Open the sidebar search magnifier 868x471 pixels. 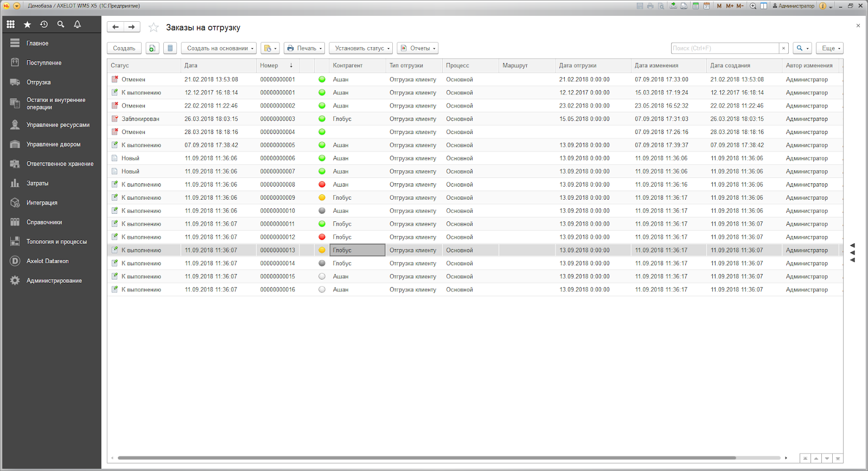tap(61, 24)
